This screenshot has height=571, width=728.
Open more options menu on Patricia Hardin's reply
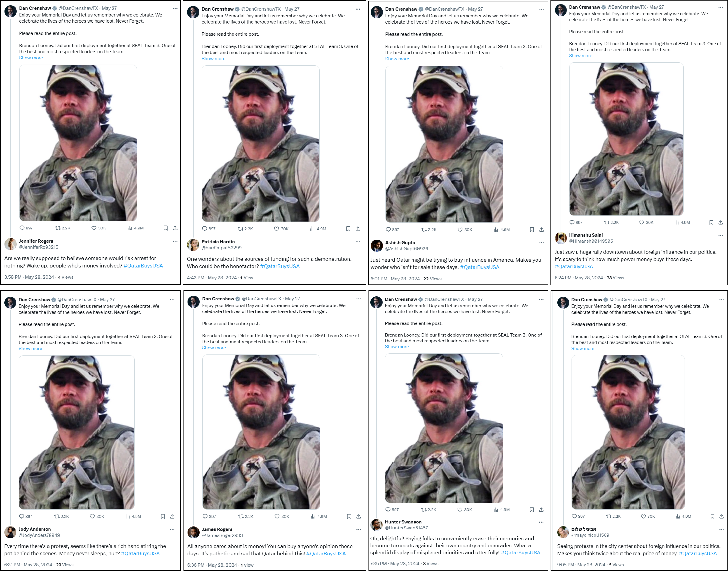[358, 242]
